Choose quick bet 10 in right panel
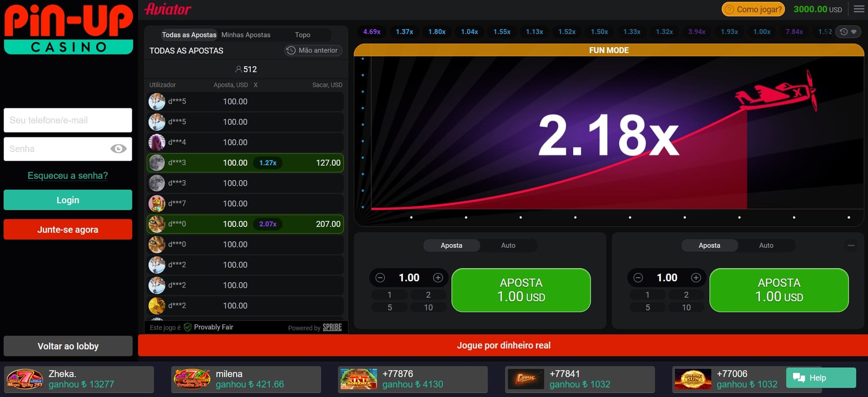 click(686, 308)
